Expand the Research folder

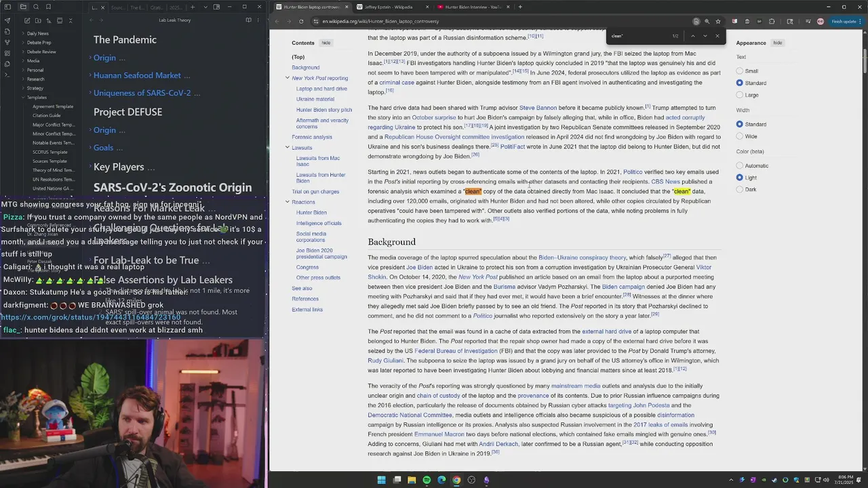tap(35, 79)
